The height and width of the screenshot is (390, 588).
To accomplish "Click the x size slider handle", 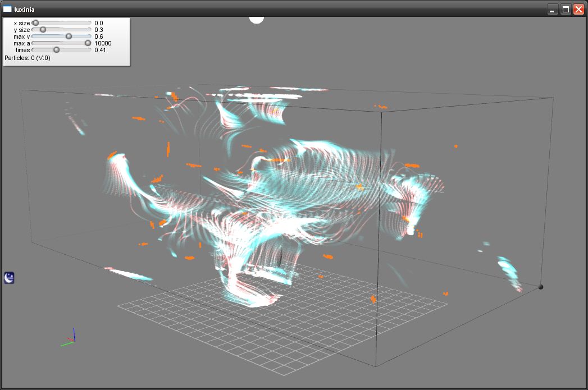I will (35, 23).
